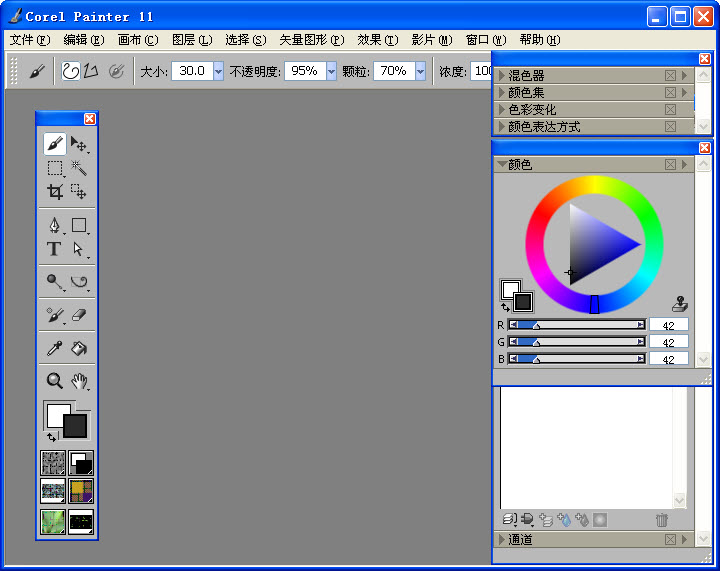Choose the Rotate Page tool
The height and width of the screenshot is (571, 720).
pyautogui.click(x=79, y=281)
